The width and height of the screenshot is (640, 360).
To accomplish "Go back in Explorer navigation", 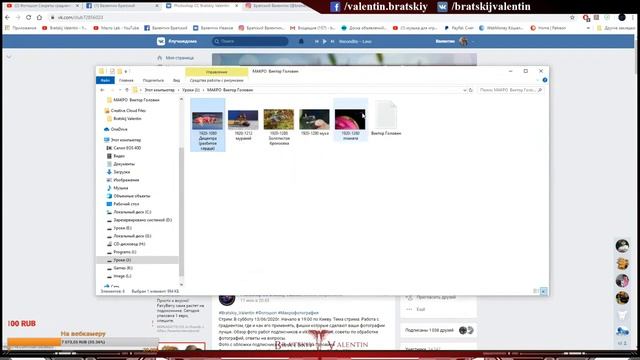I will click(102, 90).
